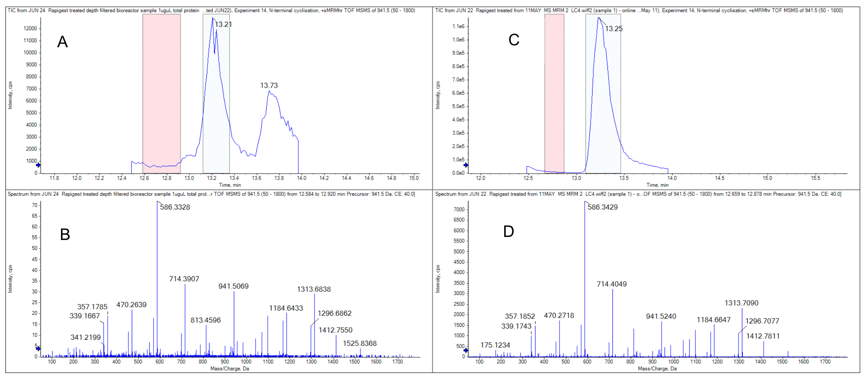Click the 1525.8368 peak label
The image size is (868, 376).
click(360, 343)
